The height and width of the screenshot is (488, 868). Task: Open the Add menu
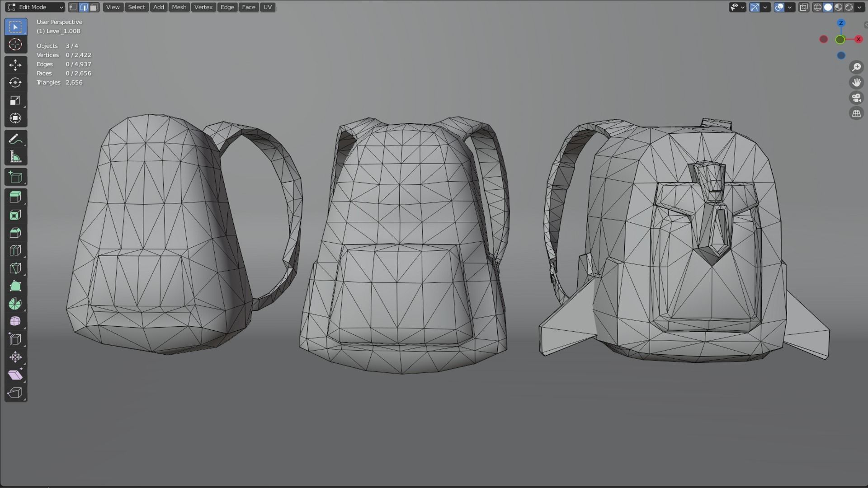point(158,7)
